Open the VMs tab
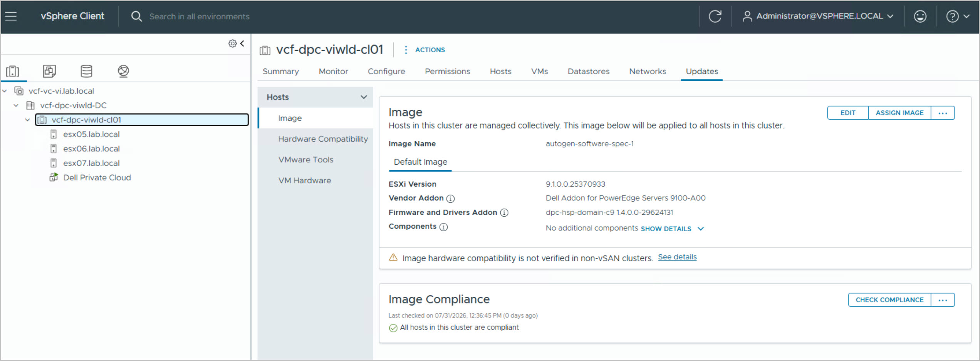Viewport: 980px width, 361px height. click(539, 71)
